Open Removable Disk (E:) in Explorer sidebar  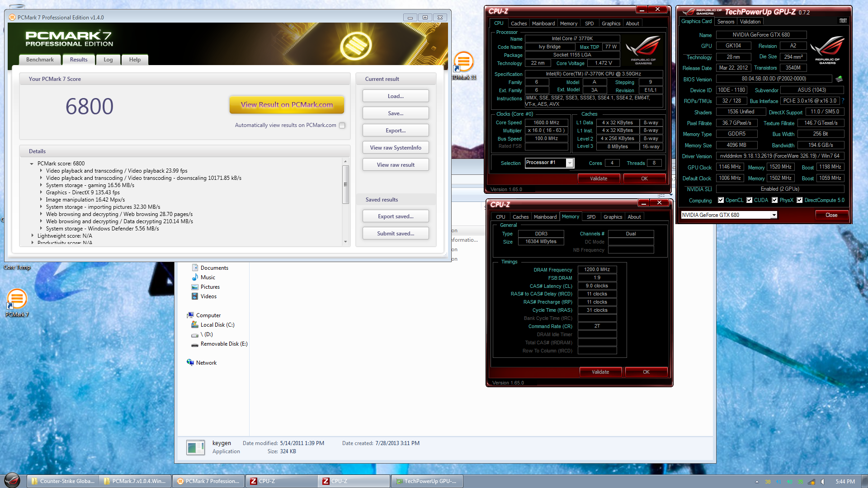coord(223,344)
